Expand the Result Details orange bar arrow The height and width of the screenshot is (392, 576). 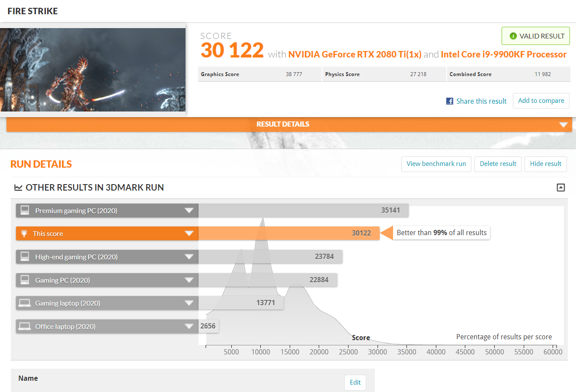coord(563,124)
